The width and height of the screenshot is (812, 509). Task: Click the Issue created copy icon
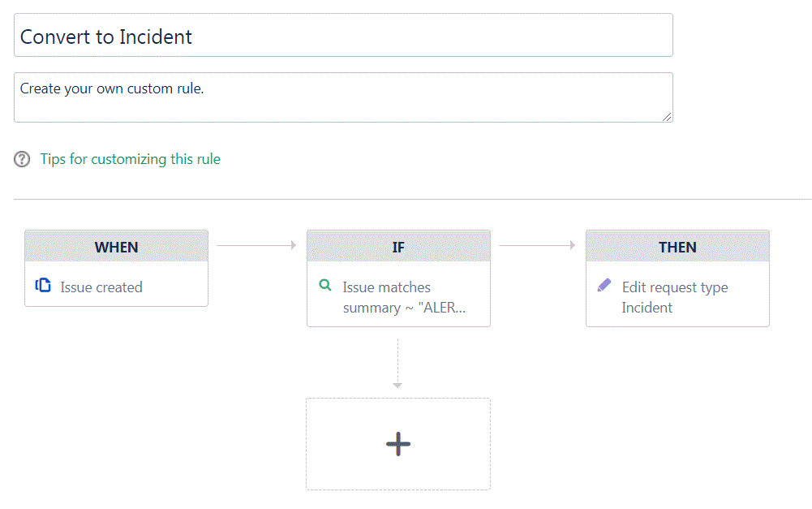(x=43, y=286)
